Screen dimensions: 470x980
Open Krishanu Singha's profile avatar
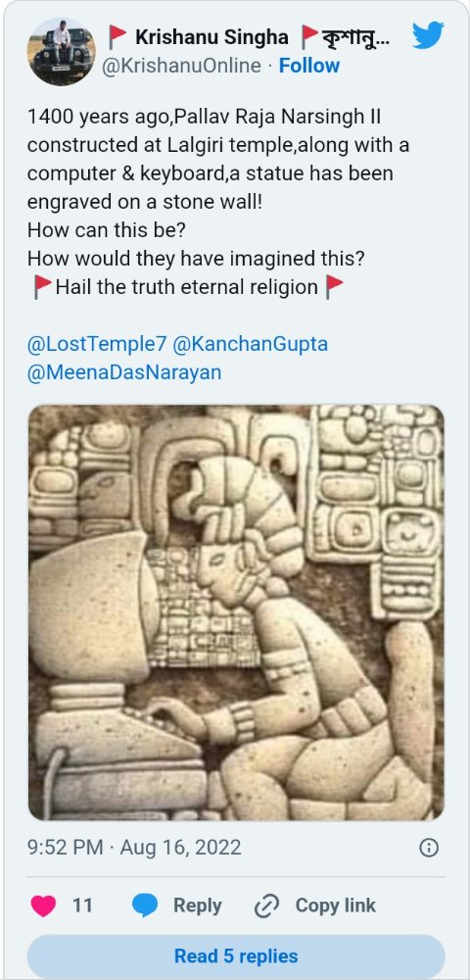click(61, 51)
